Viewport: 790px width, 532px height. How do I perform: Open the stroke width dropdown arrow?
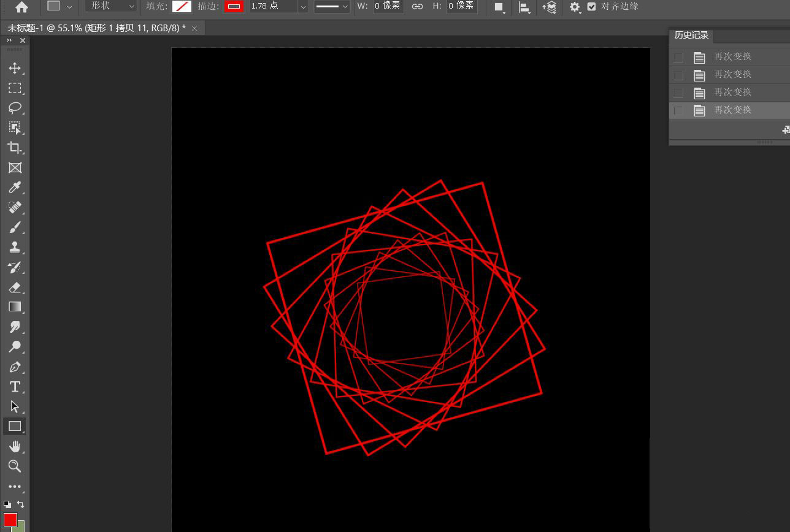303,7
